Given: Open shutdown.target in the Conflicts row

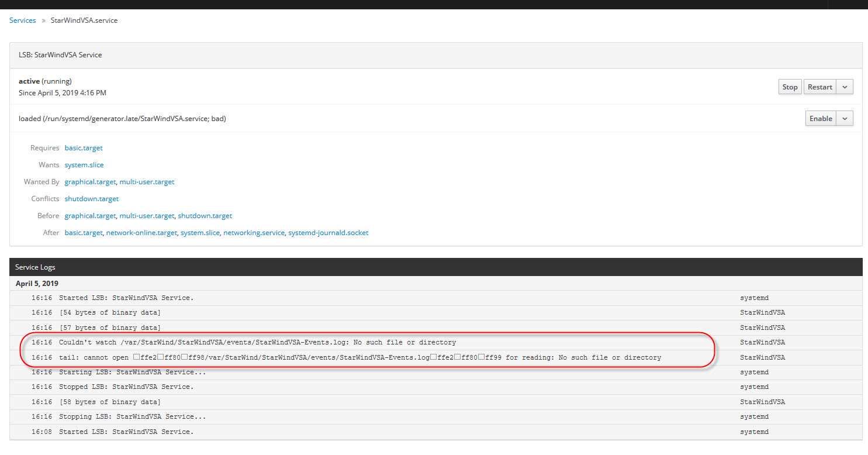Looking at the screenshot, I should [92, 199].
